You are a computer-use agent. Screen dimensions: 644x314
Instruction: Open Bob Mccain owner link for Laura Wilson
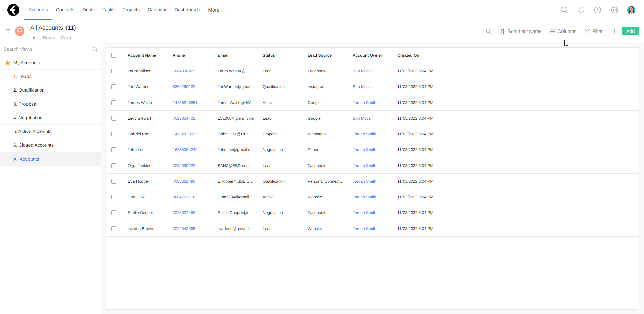[x=363, y=71]
